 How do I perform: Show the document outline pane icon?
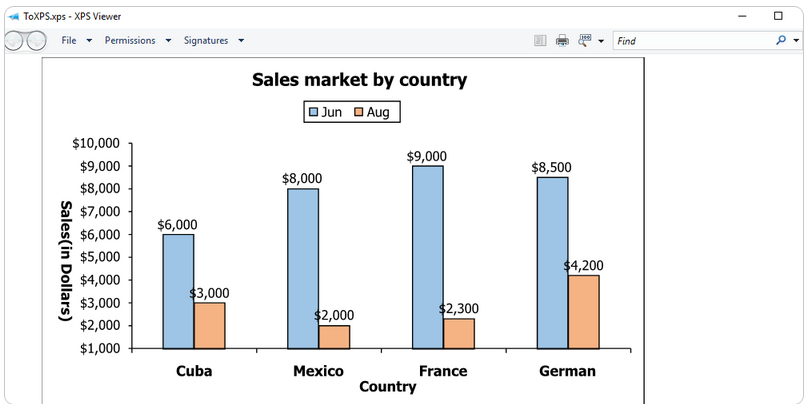[540, 41]
